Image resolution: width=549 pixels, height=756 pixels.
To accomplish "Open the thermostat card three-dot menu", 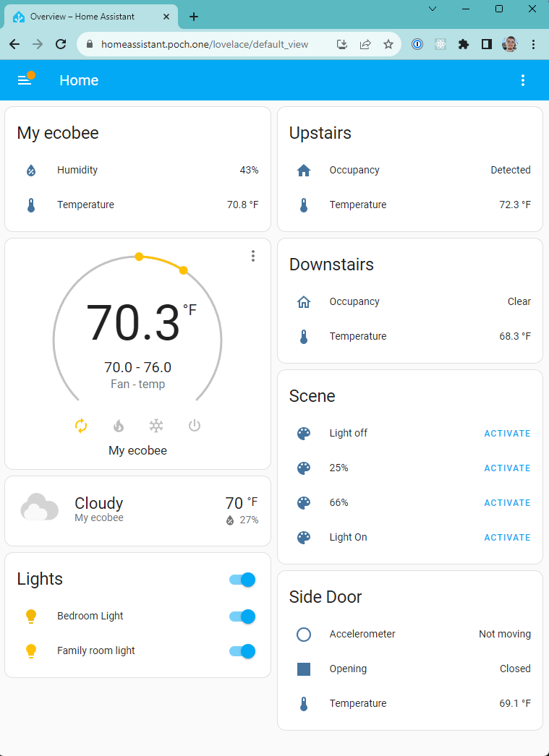I will pos(252,256).
